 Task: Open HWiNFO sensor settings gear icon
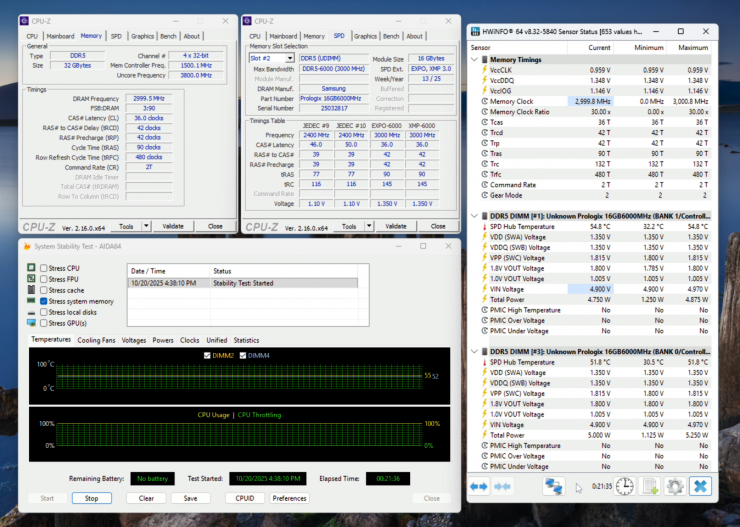[x=675, y=486]
